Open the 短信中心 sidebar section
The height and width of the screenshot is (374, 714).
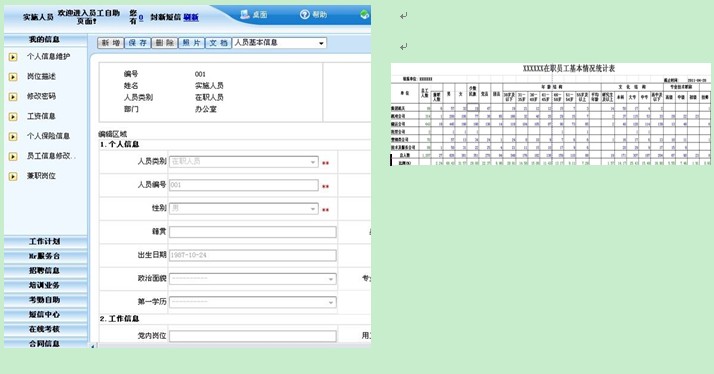[45, 314]
